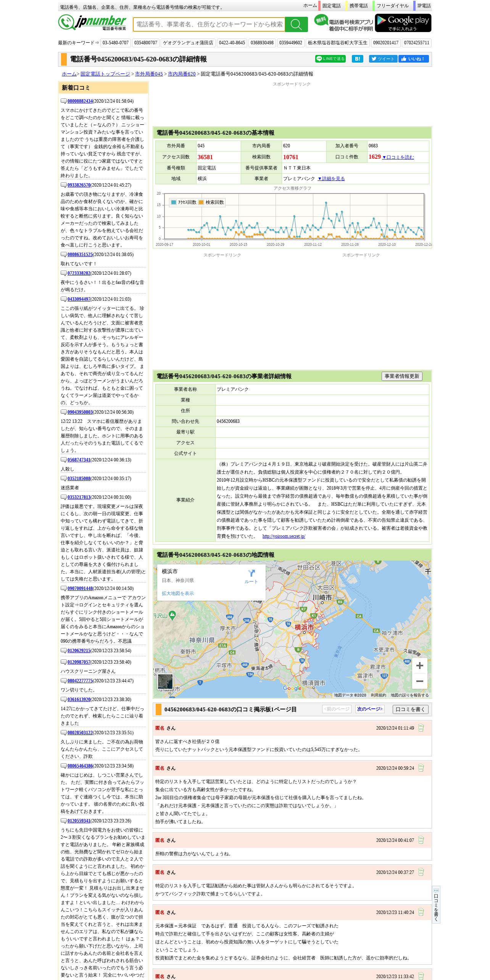490x980 pixels.
Task: Zoom in on the map
Action: click(420, 666)
